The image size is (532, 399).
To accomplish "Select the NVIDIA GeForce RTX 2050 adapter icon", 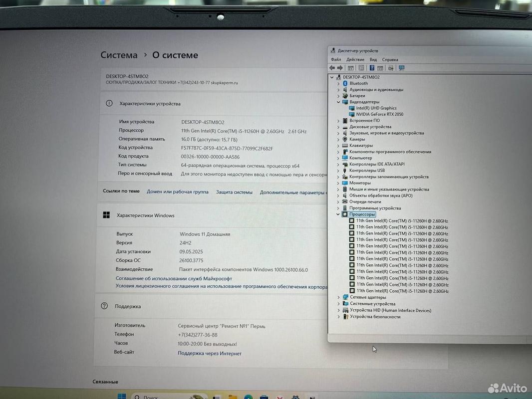I will pyautogui.click(x=352, y=115).
